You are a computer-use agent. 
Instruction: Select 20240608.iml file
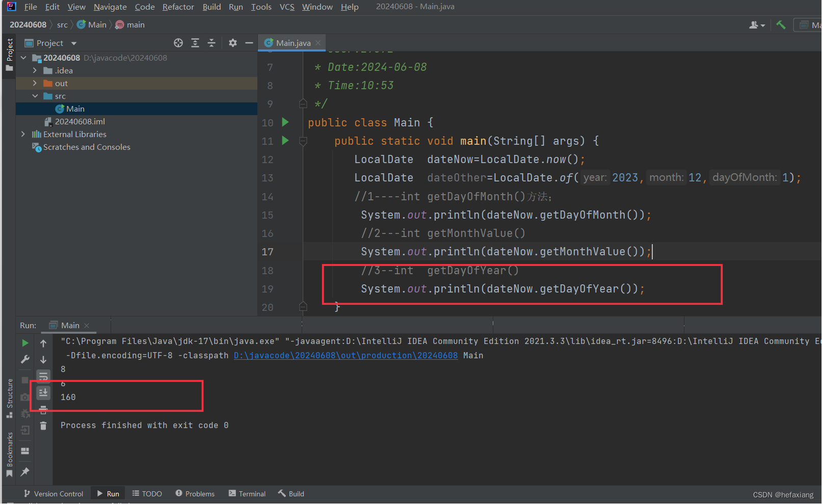(79, 121)
